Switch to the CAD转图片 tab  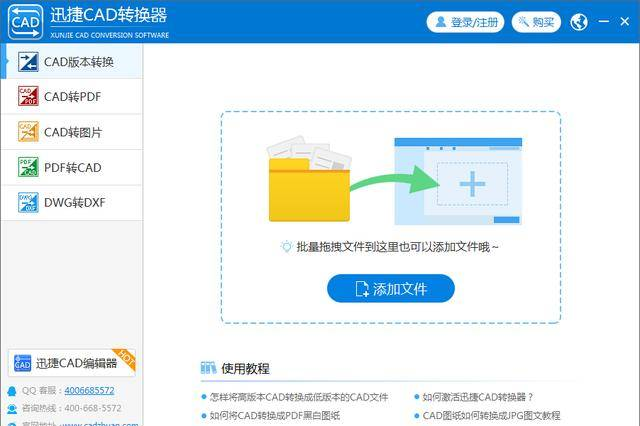click(72, 132)
